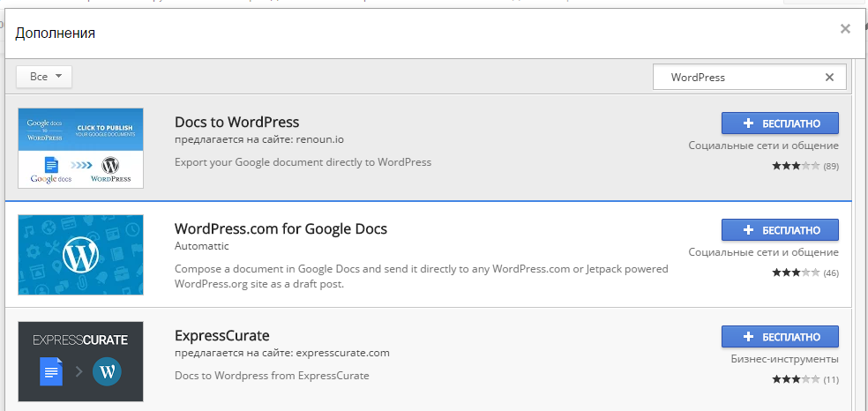Open the Docs to WordPress title
This screenshot has height=411, width=868.
tap(237, 122)
